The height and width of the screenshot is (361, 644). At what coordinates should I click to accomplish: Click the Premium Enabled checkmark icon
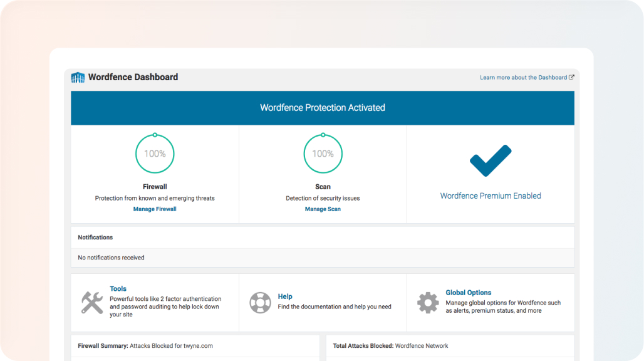click(491, 160)
